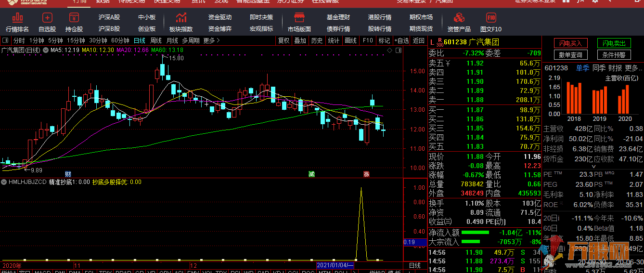Click 日线 label at chart bottom-right
644x273 pixels.
coord(414,265)
